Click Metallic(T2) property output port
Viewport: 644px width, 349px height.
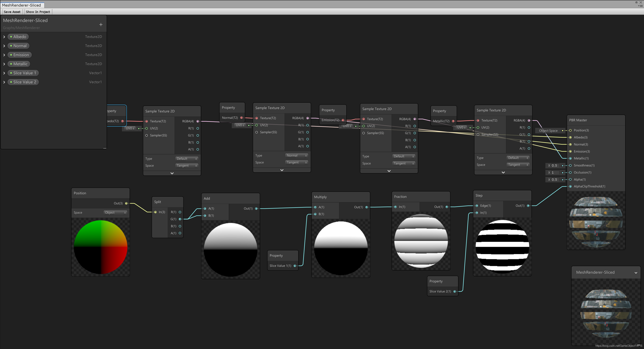pyautogui.click(x=453, y=121)
